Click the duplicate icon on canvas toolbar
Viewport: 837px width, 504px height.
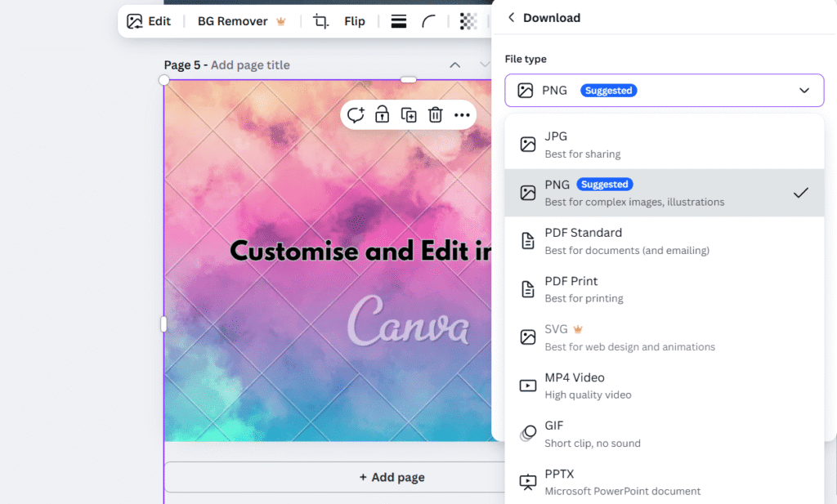(x=409, y=114)
